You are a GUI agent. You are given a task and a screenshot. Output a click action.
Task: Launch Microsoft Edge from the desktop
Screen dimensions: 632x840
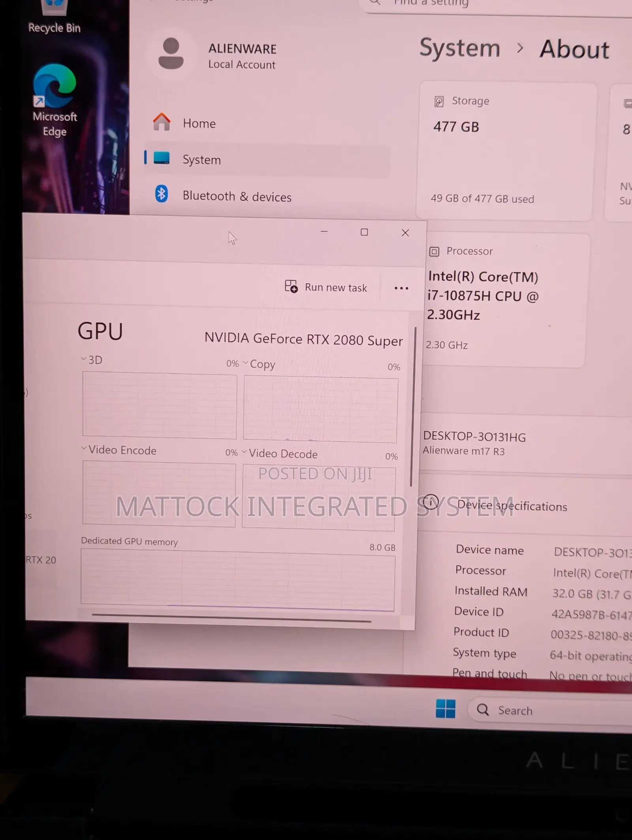[x=55, y=100]
